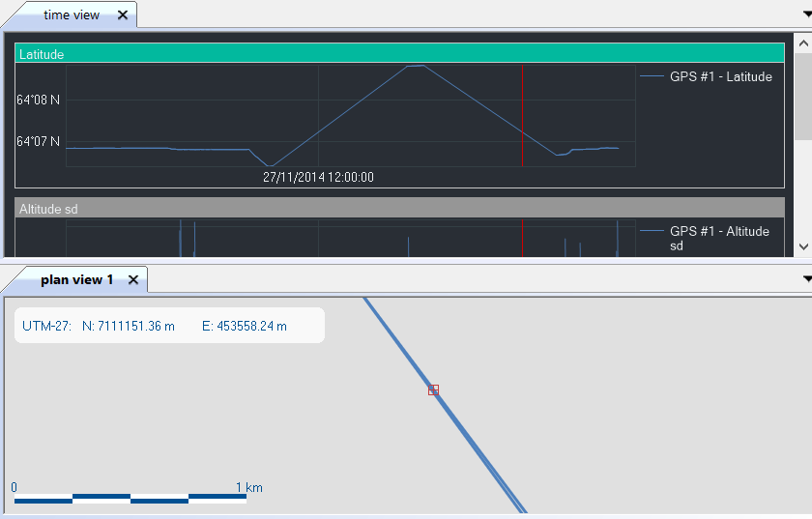Screen dimensions: 812x519
Task: Select the Altitude sd chart header bar
Action: click(398, 208)
